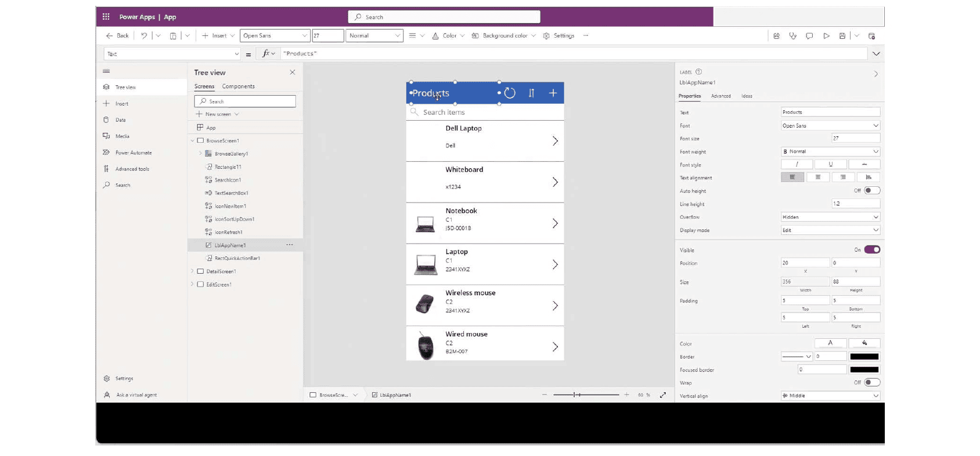
Task: Expand the DetailScreen1 tree node
Action: [192, 271]
